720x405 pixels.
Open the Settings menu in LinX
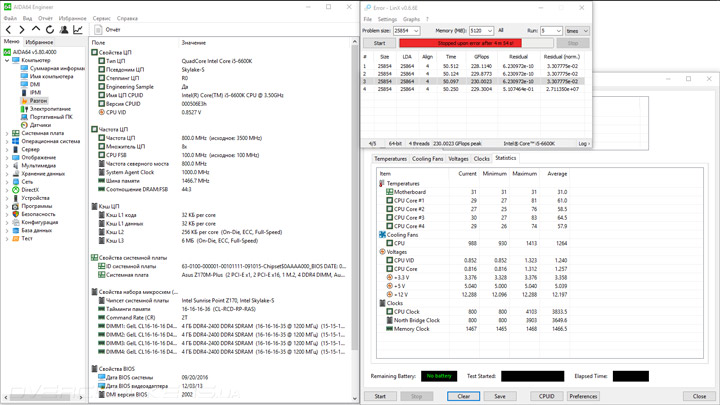coord(387,19)
